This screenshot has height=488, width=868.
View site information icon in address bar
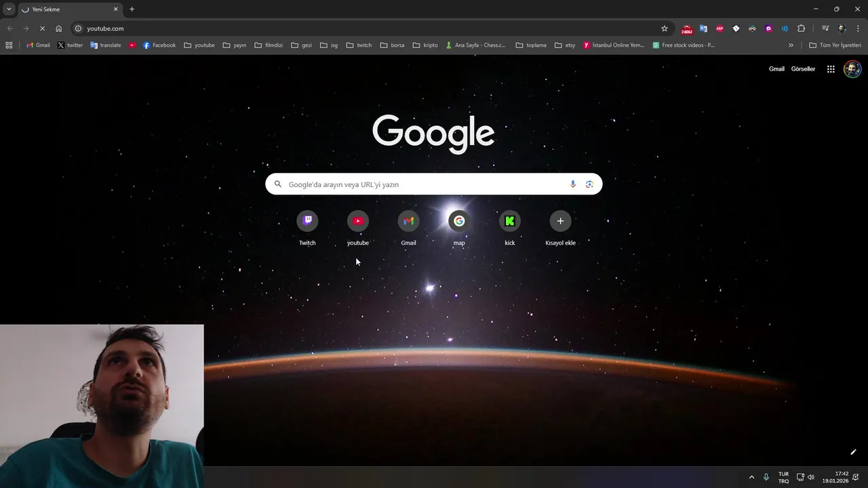tap(78, 28)
